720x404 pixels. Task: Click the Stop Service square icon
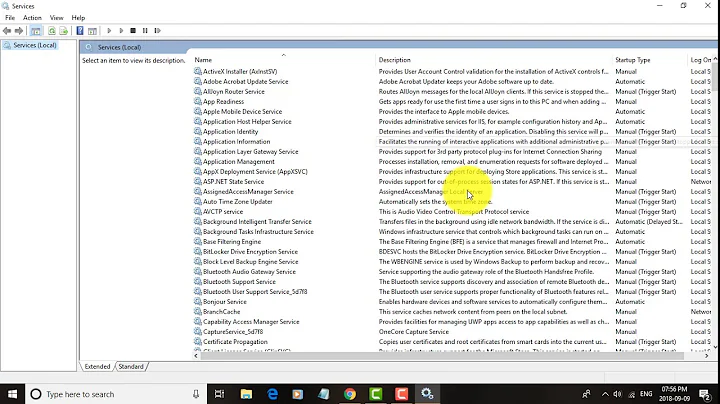point(133,31)
